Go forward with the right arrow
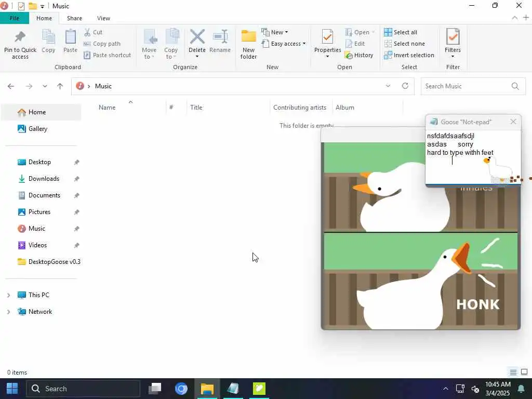The height and width of the screenshot is (399, 532). coord(29,86)
